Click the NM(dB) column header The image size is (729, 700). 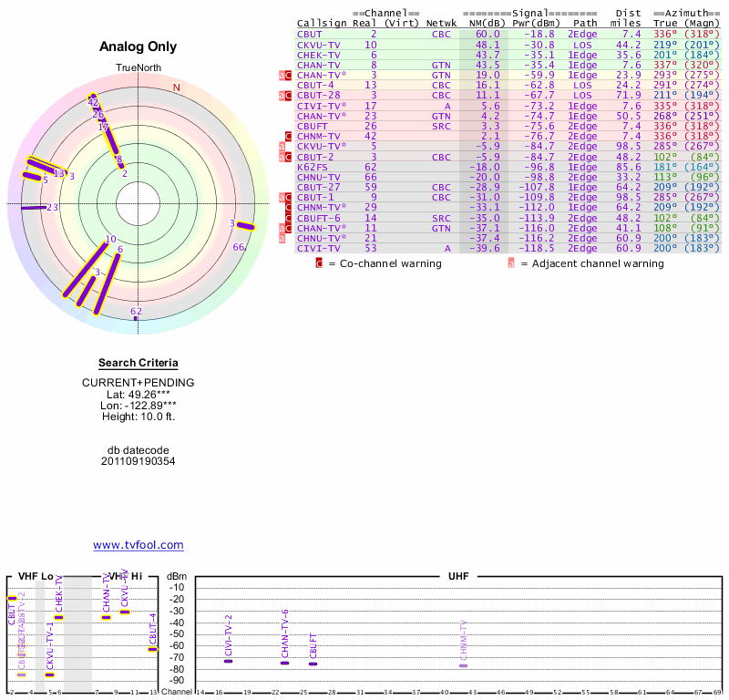tap(481, 23)
